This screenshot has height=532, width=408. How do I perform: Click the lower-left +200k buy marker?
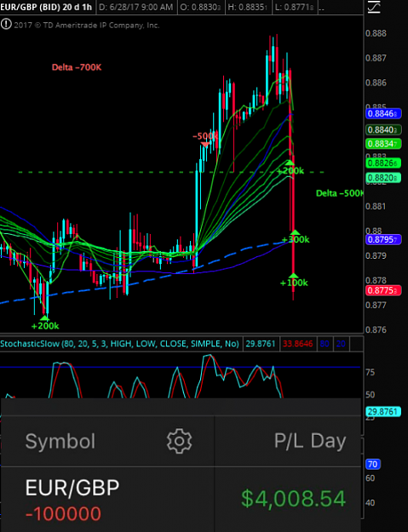click(x=45, y=323)
